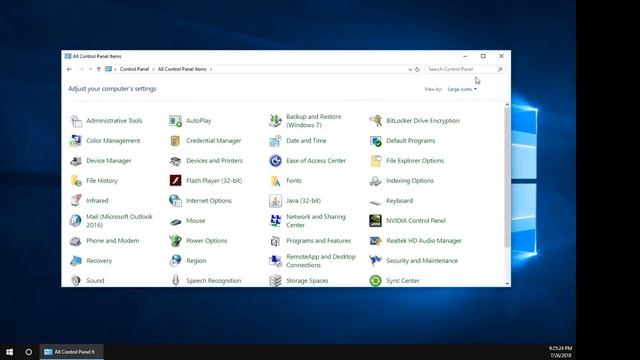Open the Keyboard icon
The height and width of the screenshot is (360, 640).
tap(376, 202)
